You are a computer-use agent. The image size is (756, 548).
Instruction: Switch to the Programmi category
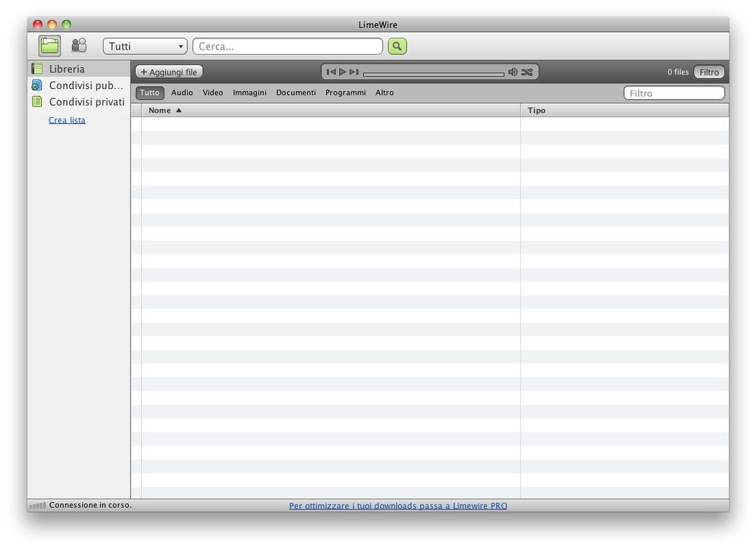coord(346,93)
